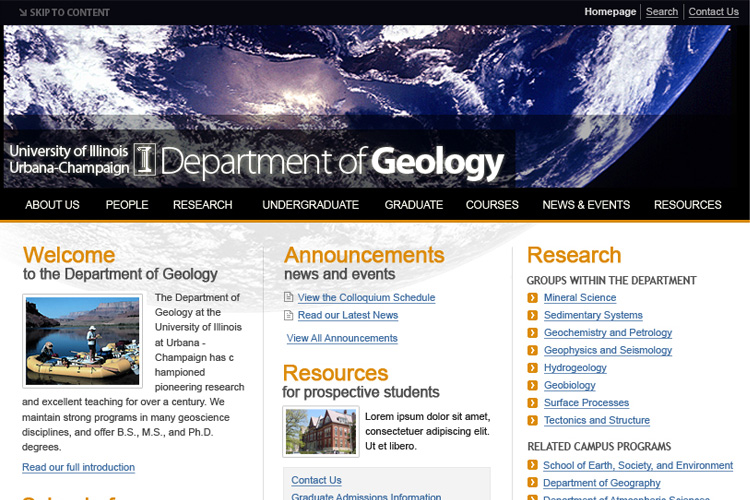This screenshot has height=500, width=750.
Task: Open Department of Geography link
Action: tap(602, 483)
